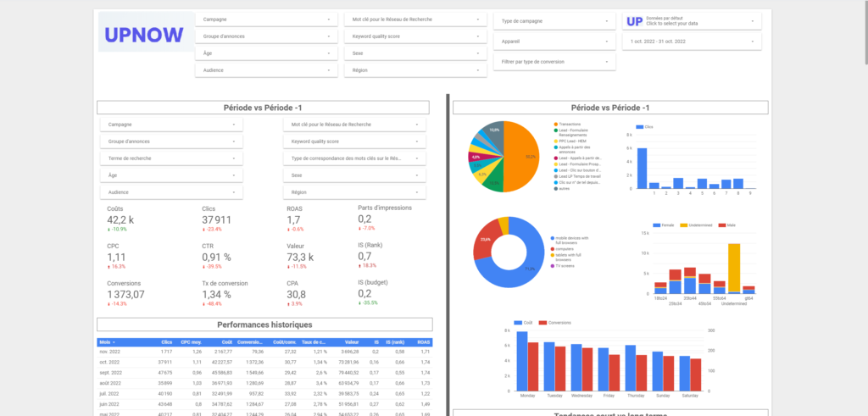Open 'Type de correspondance des mots clés' dropdown
This screenshot has height=416, width=868.
(x=355, y=158)
